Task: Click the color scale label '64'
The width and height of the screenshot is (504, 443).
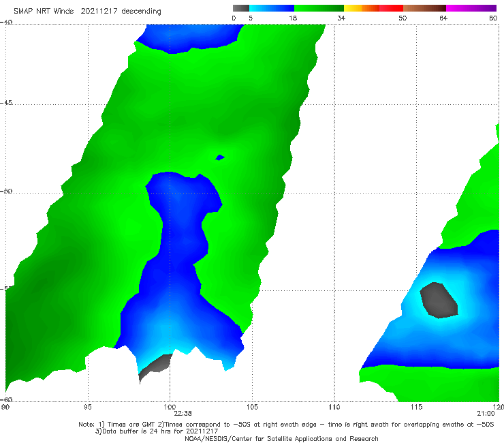Action: click(443, 18)
